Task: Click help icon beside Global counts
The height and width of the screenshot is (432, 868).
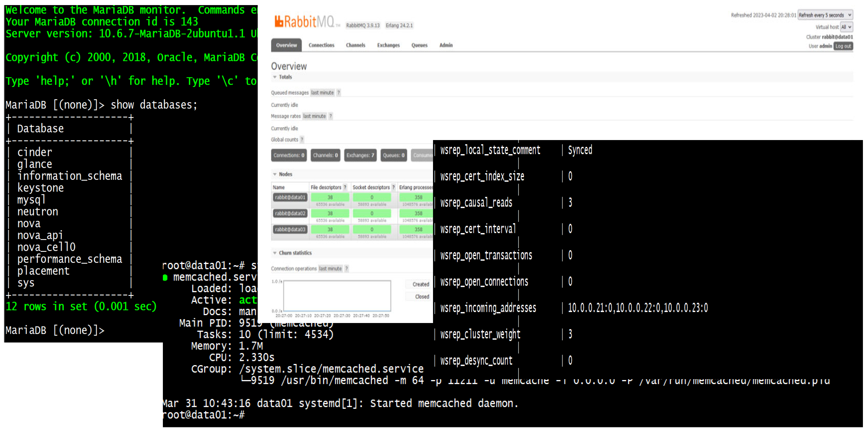Action: coord(302,139)
